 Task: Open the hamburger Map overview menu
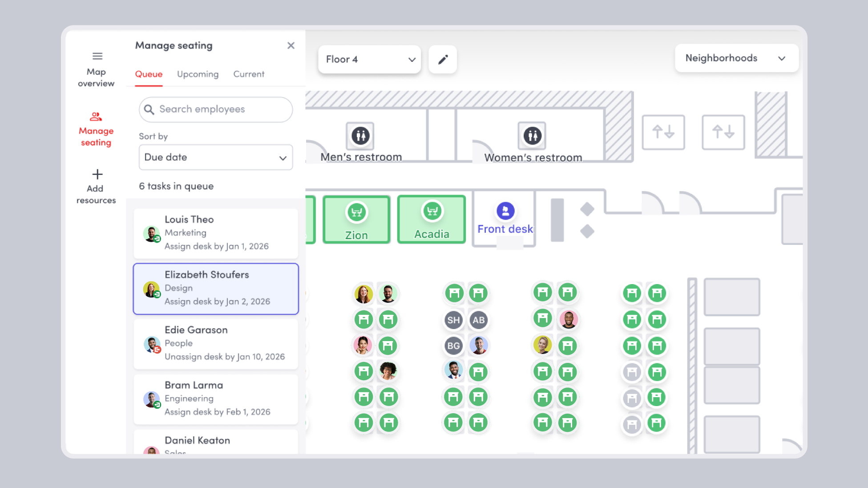click(x=97, y=56)
